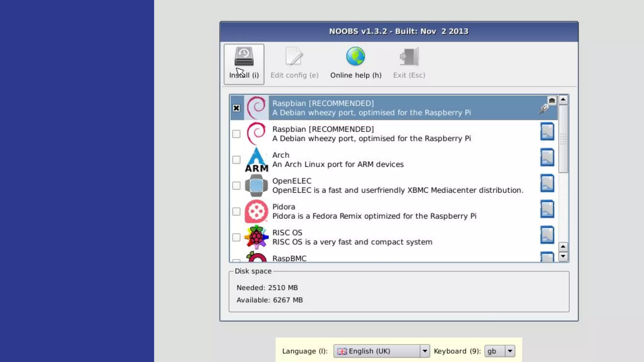Click the Exit door icon
644x362 pixels.
(409, 57)
